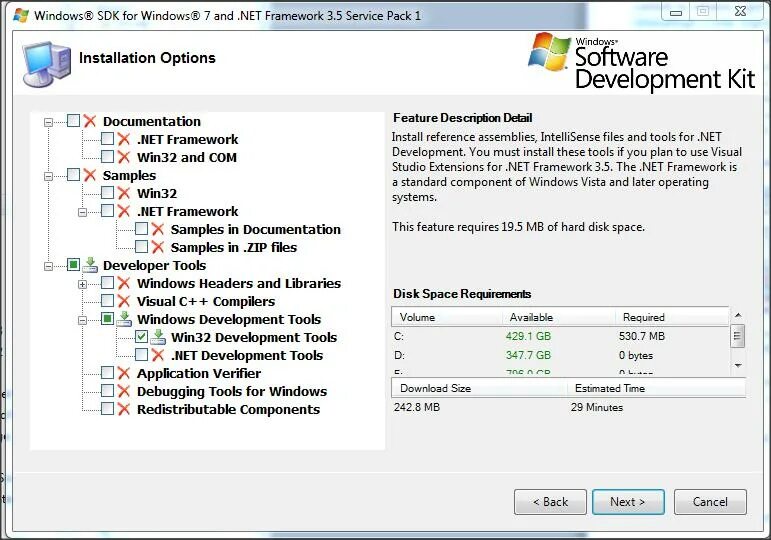The width and height of the screenshot is (771, 540).
Task: Select the C: volume row
Action: [x=560, y=336]
